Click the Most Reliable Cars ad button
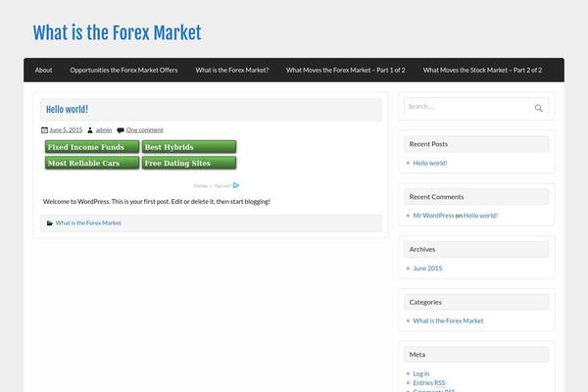Screen dimensions: 588x392 click(x=92, y=163)
